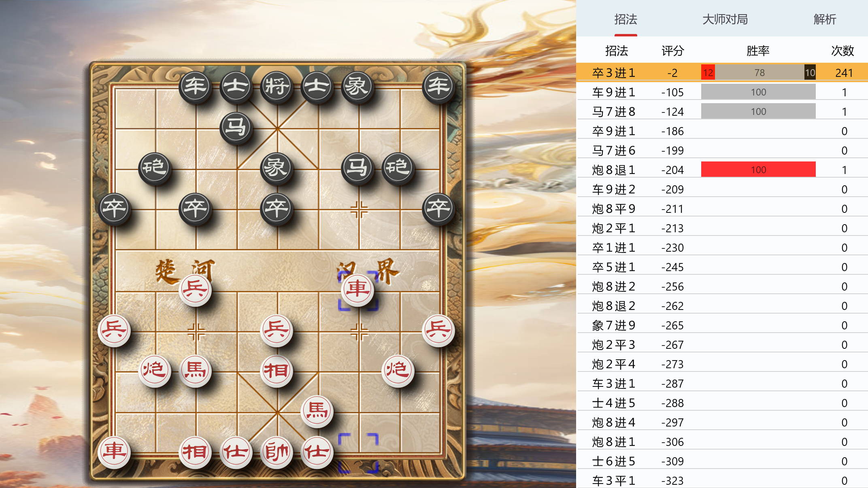
Task: Select the black 卒 in the center column
Action: tap(277, 208)
